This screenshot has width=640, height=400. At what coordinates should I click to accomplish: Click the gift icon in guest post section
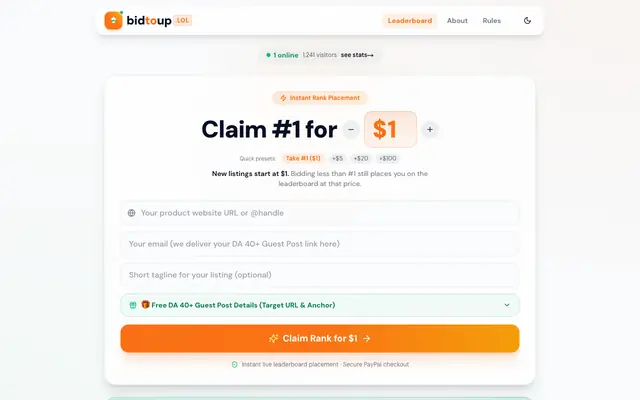[x=133, y=305]
